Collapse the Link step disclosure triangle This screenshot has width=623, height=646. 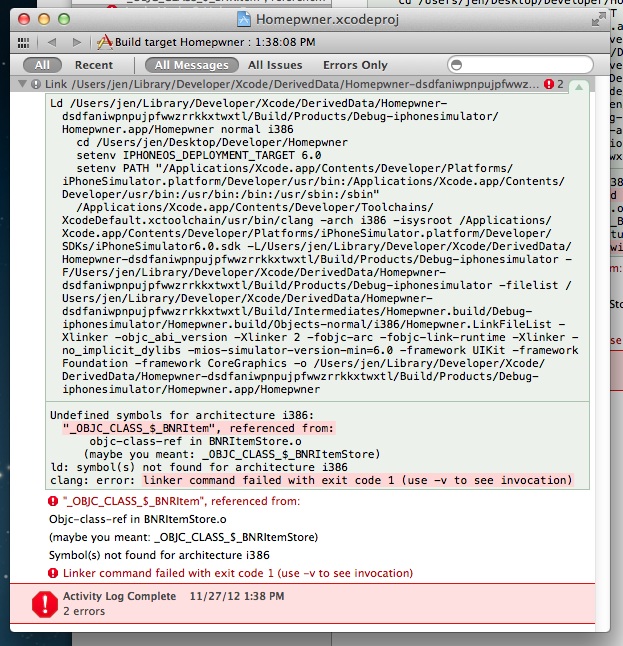coord(23,84)
